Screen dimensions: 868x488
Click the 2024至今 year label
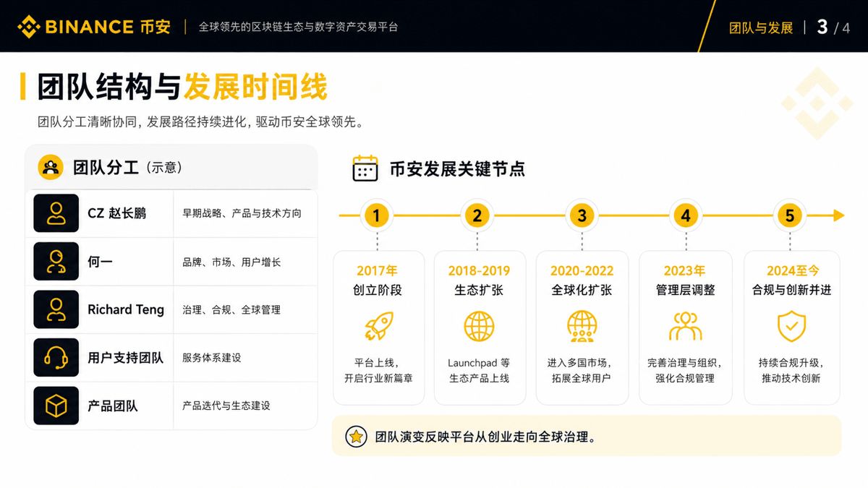tap(793, 270)
